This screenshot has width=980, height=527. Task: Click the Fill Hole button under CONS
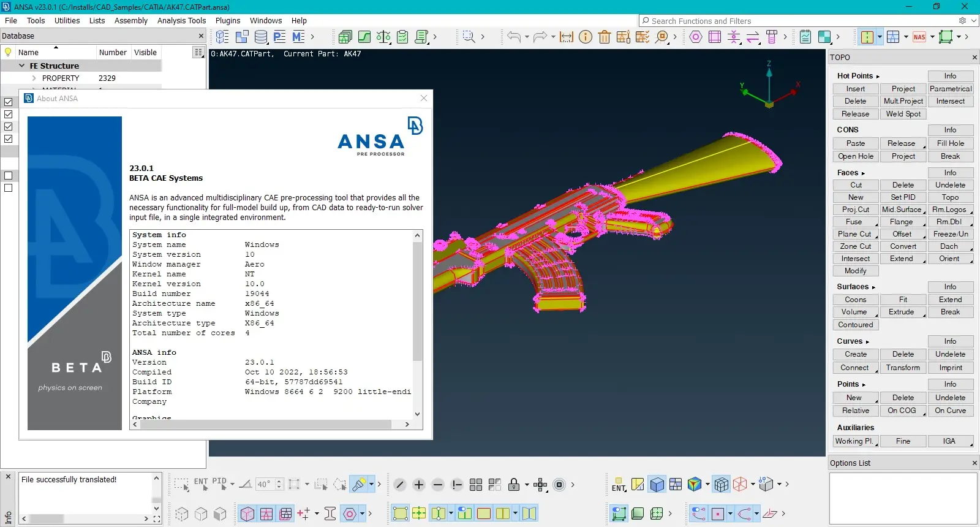pyautogui.click(x=950, y=143)
